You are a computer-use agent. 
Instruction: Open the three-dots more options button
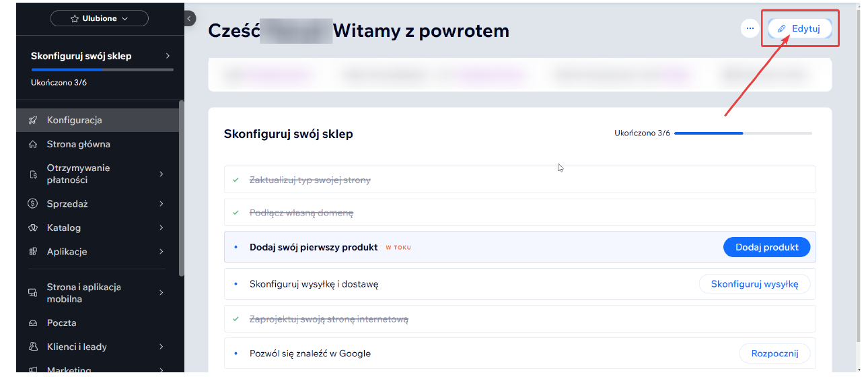click(x=750, y=28)
